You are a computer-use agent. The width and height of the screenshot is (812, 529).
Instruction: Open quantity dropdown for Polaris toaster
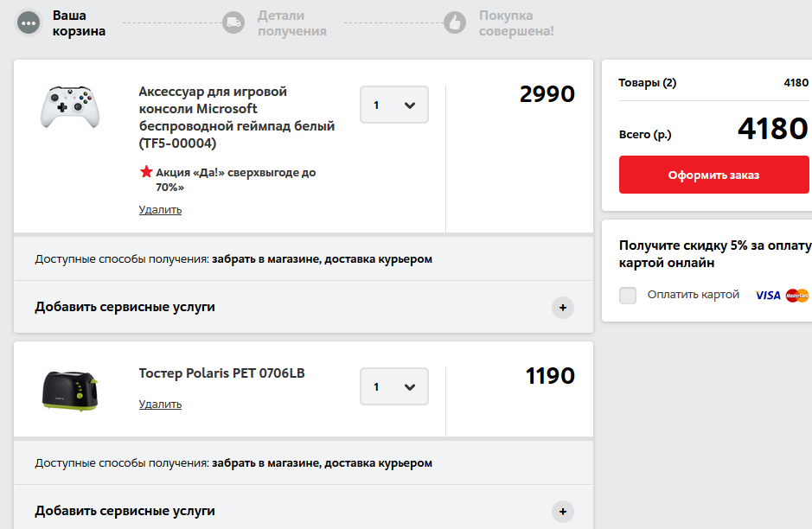(x=394, y=386)
